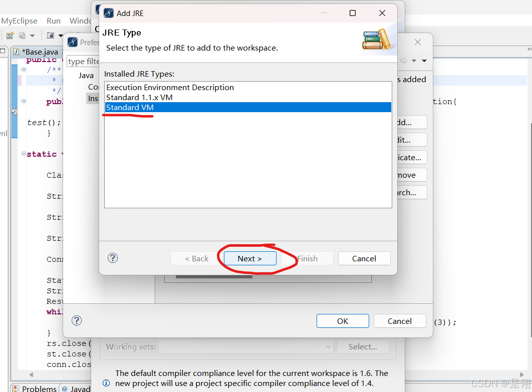This screenshot has width=532, height=392.
Task: Click the new report wizard icon on the toolbar
Action: (x=9, y=35)
